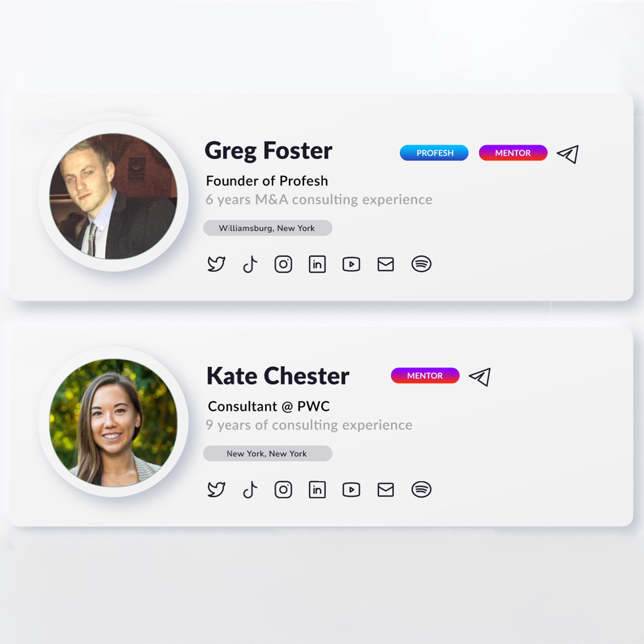Image resolution: width=644 pixels, height=644 pixels.
Task: Select the Williamsburg, New York location tag
Action: 268,228
